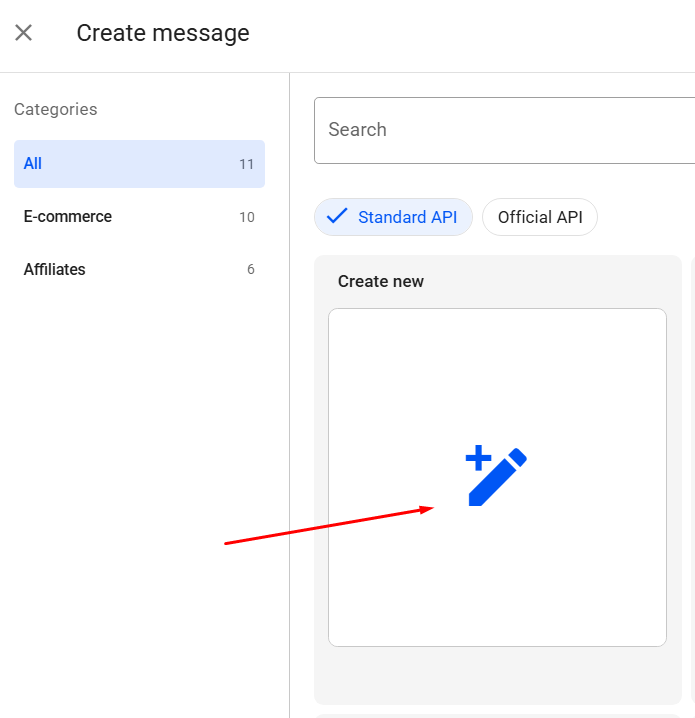Click the Official API label text
Image resolution: width=695 pixels, height=718 pixels.
point(540,217)
